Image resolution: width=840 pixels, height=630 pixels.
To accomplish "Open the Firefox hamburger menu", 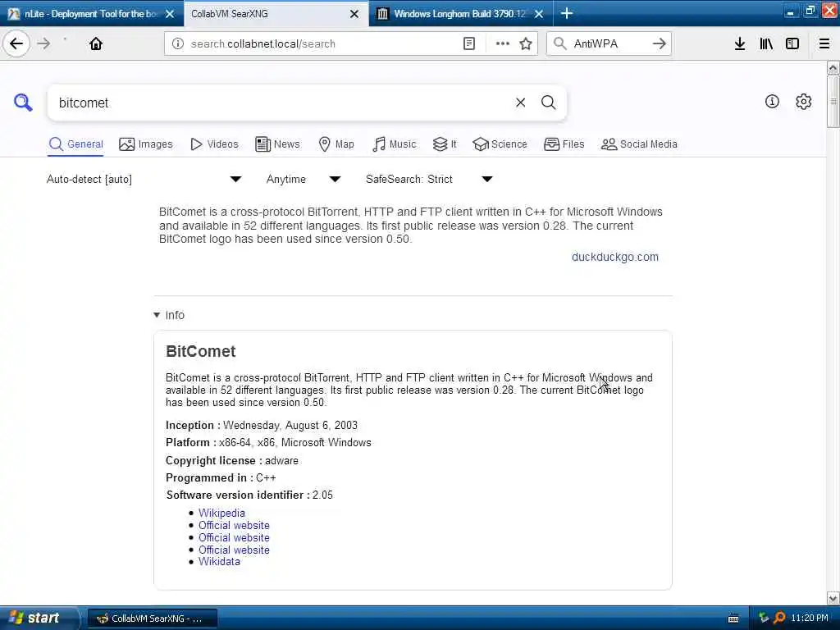I will (x=824, y=43).
